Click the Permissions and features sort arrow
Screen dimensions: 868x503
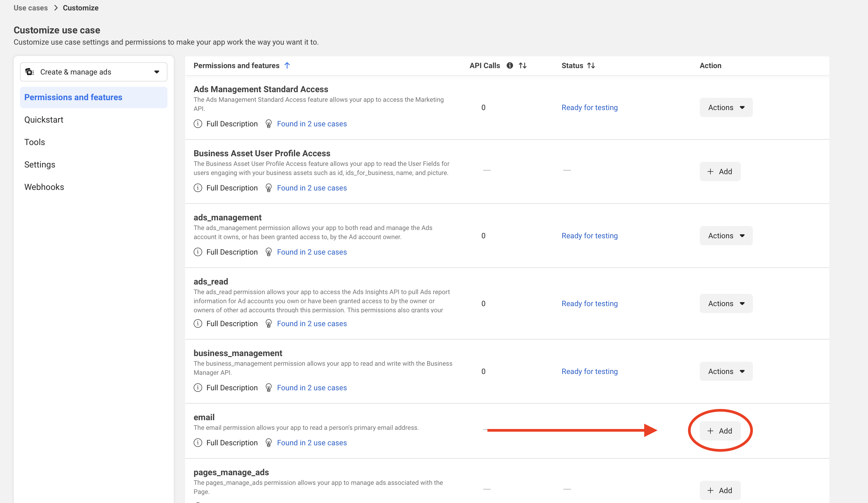287,65
